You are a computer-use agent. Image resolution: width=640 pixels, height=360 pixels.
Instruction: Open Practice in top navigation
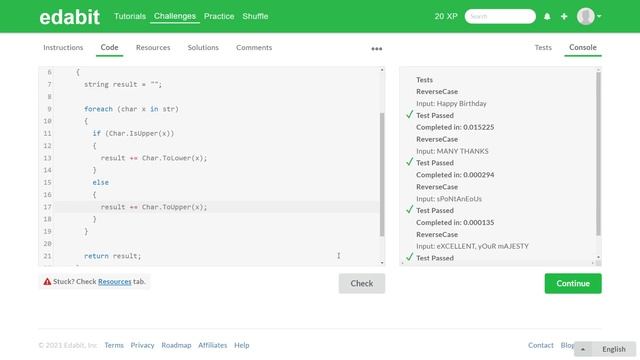click(219, 16)
